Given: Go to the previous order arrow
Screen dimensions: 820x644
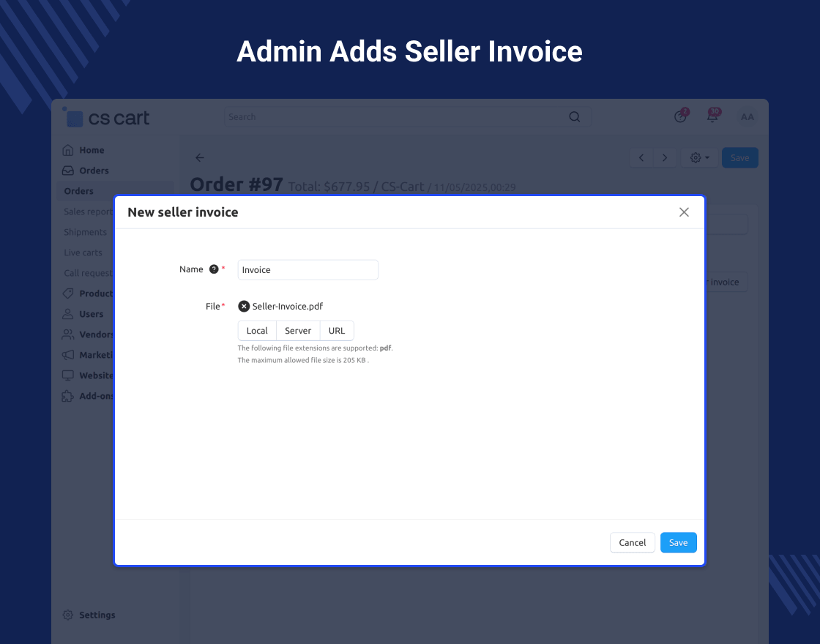Looking at the screenshot, I should pos(641,158).
